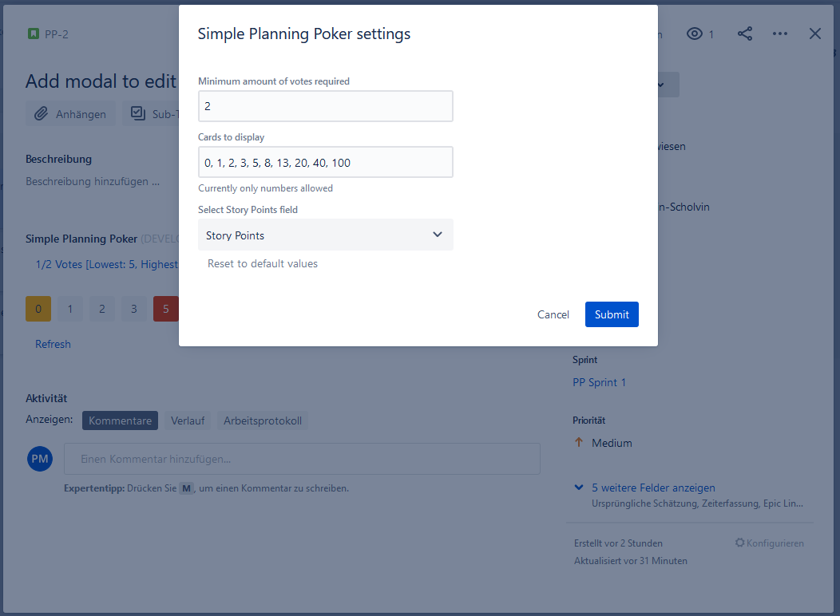Select the yellow 0 vote card
Image resolution: width=840 pixels, height=616 pixels.
(x=38, y=309)
